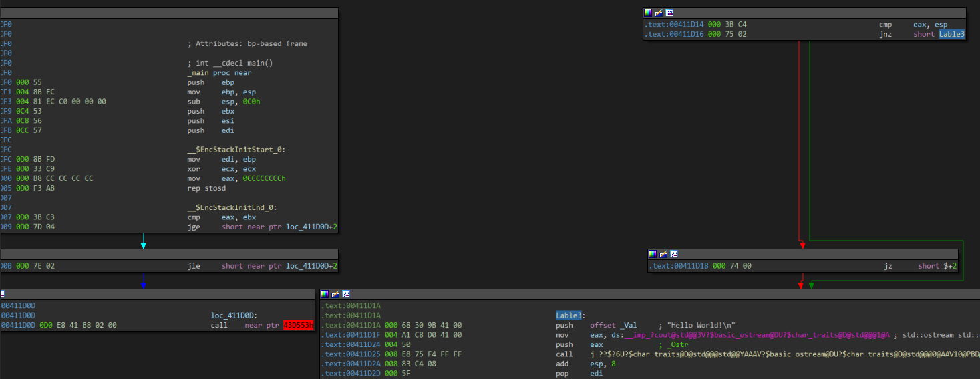Click the Lable3: label in the bottom node
Viewport: 980px width, 379px height.
pyautogui.click(x=570, y=315)
